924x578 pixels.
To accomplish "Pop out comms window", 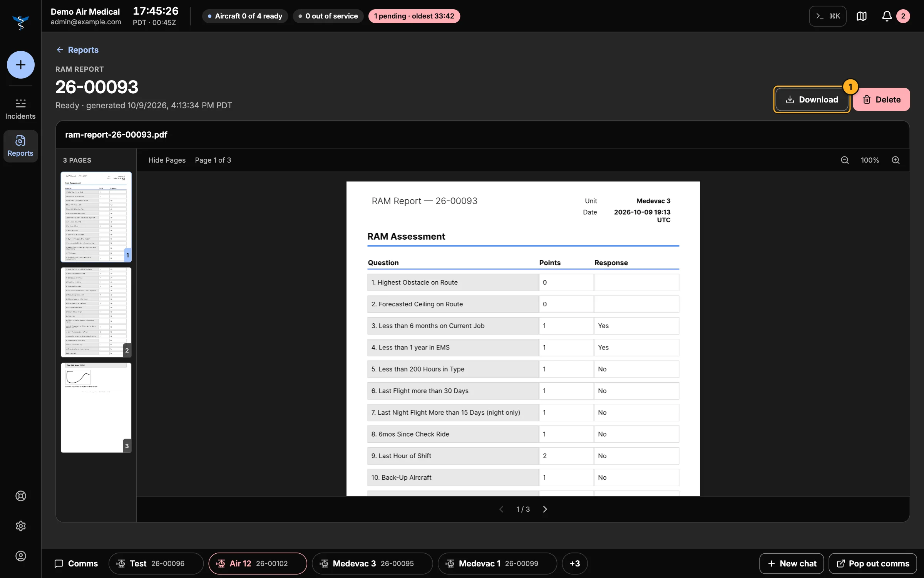I will 872,563.
